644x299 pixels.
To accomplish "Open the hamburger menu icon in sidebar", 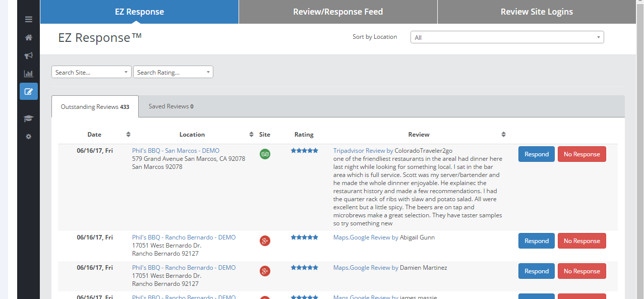I will click(x=29, y=19).
